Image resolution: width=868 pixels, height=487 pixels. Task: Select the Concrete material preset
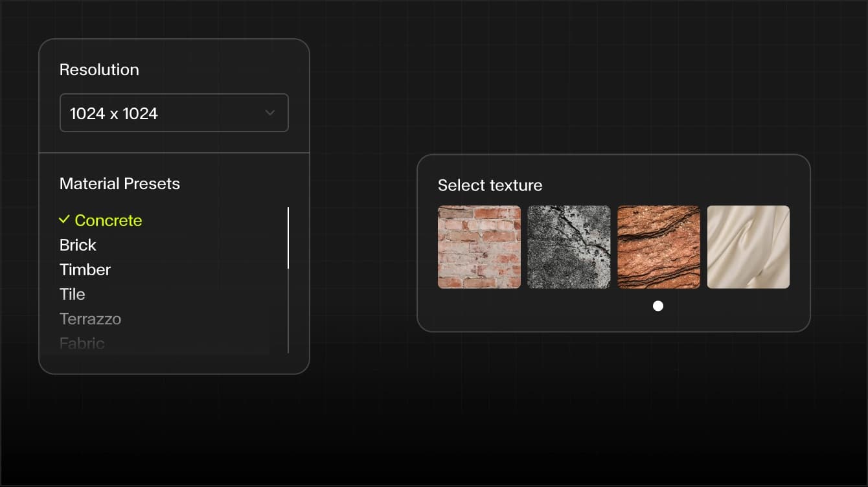click(x=100, y=220)
